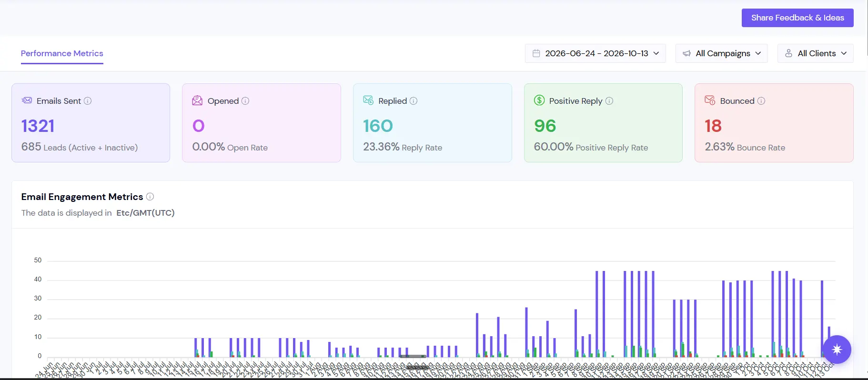Click the 2.63% Bounce Rate text
Image resolution: width=868 pixels, height=380 pixels.
745,147
